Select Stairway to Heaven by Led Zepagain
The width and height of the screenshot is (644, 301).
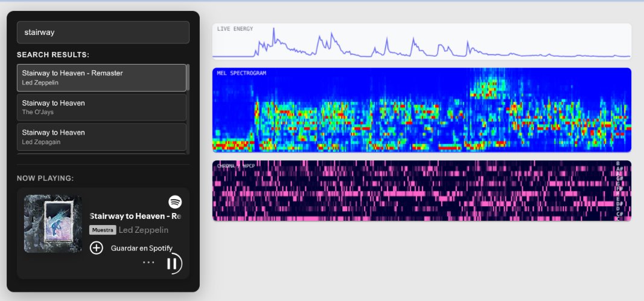101,137
